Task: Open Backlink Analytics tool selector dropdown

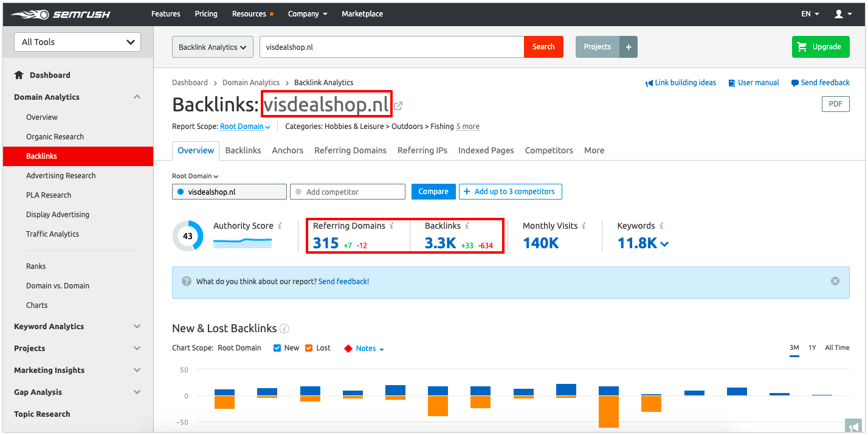Action: pyautogui.click(x=212, y=47)
